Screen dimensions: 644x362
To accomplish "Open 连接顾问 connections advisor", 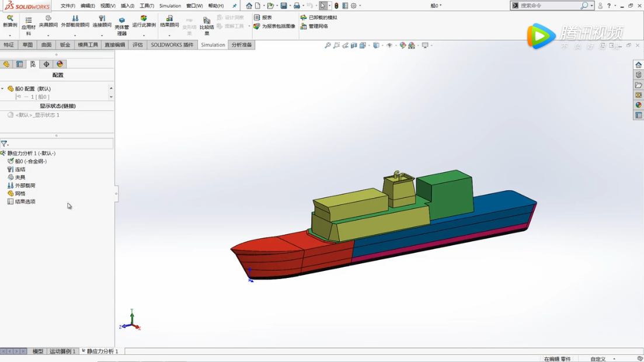I will pos(102,22).
